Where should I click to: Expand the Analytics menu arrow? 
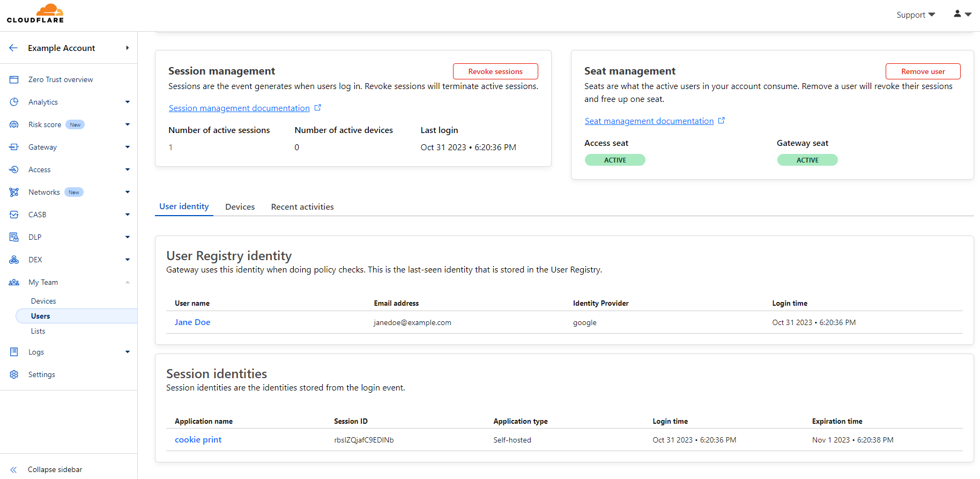[x=128, y=102]
